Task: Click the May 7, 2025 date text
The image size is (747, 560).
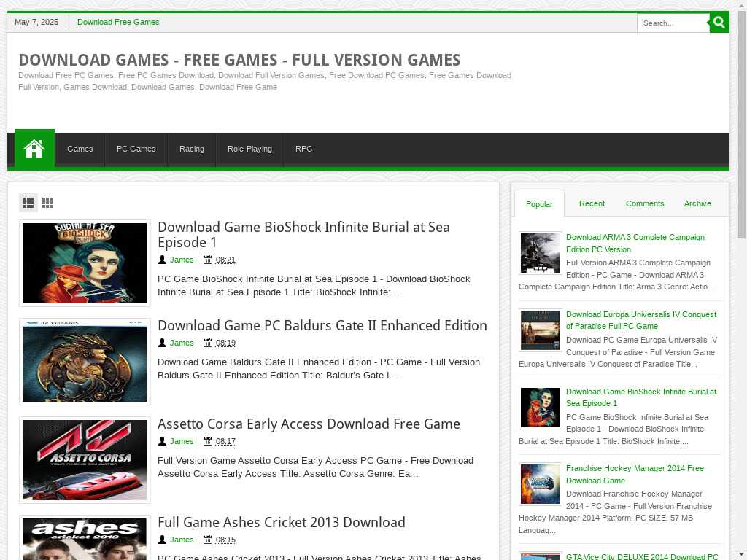Action: tap(36, 22)
